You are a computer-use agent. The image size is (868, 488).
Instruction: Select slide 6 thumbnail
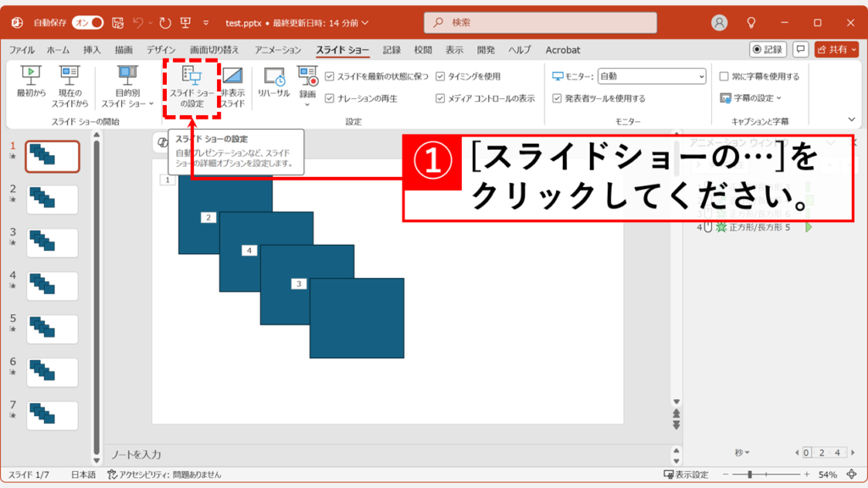[x=53, y=373]
